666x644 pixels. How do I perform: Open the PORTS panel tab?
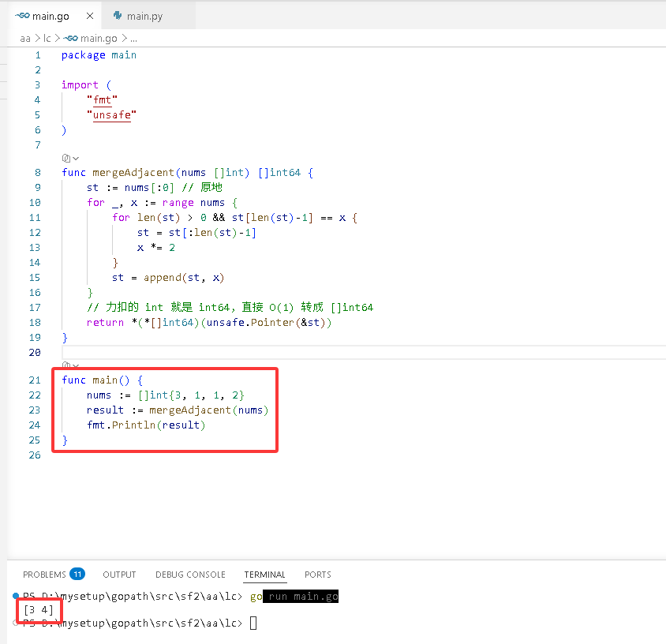pos(318,575)
